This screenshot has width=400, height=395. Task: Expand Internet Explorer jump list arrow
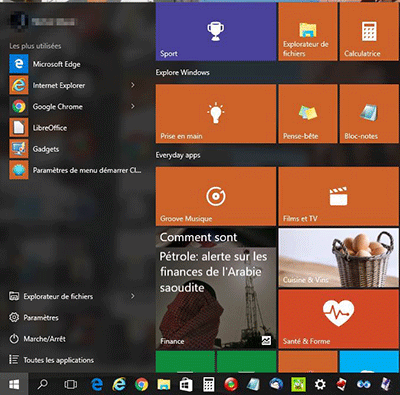tap(133, 85)
